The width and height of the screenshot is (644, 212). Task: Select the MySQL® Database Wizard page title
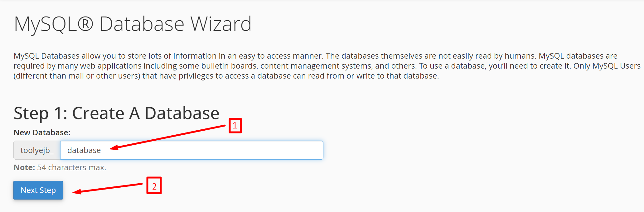(x=133, y=24)
